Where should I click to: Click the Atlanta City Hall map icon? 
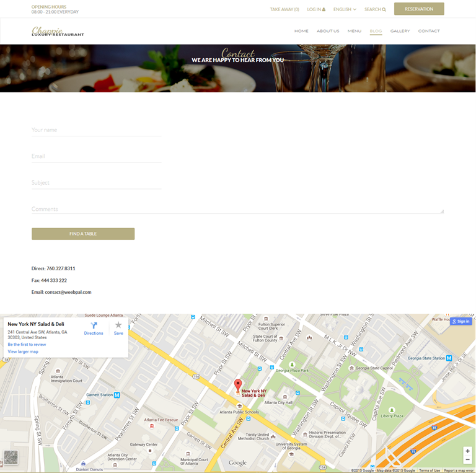(284, 397)
